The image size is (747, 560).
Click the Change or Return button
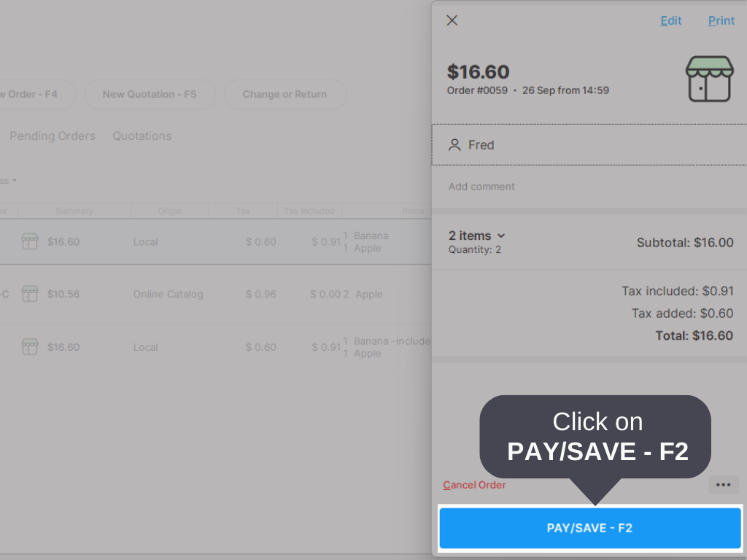point(285,94)
